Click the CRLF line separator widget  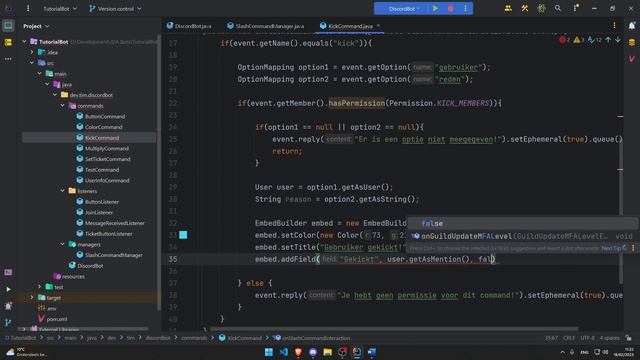click(569, 338)
